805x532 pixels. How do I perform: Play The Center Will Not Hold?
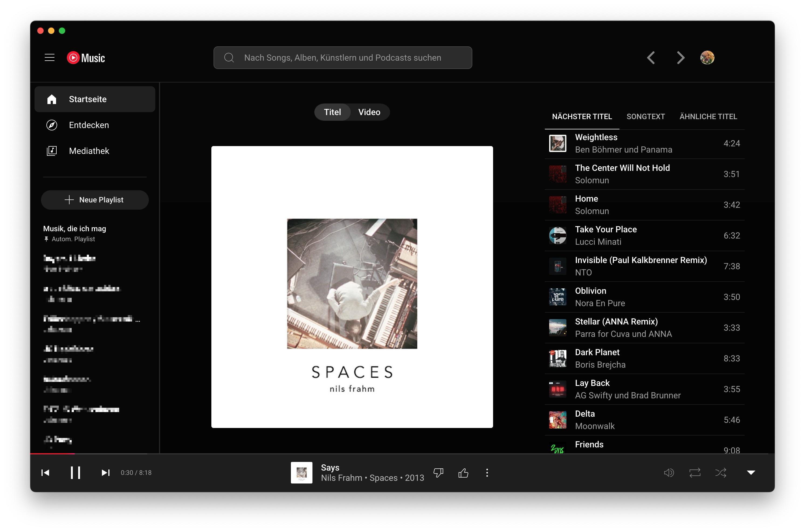645,174
